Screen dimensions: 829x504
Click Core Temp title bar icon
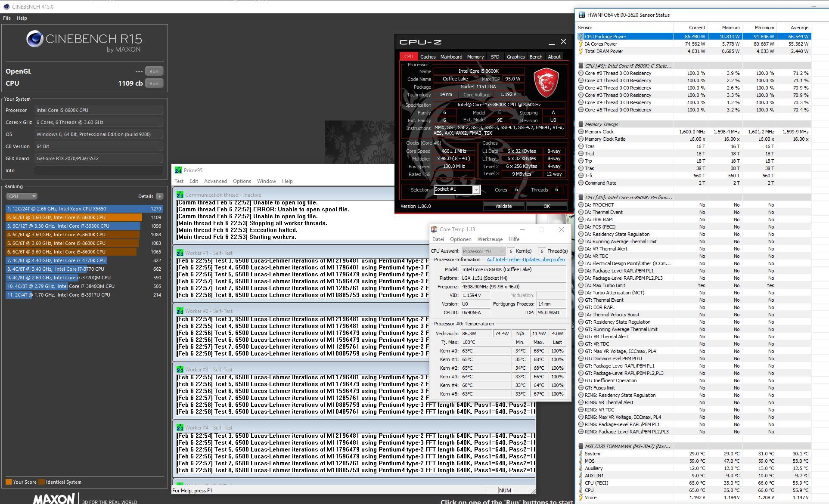click(435, 229)
